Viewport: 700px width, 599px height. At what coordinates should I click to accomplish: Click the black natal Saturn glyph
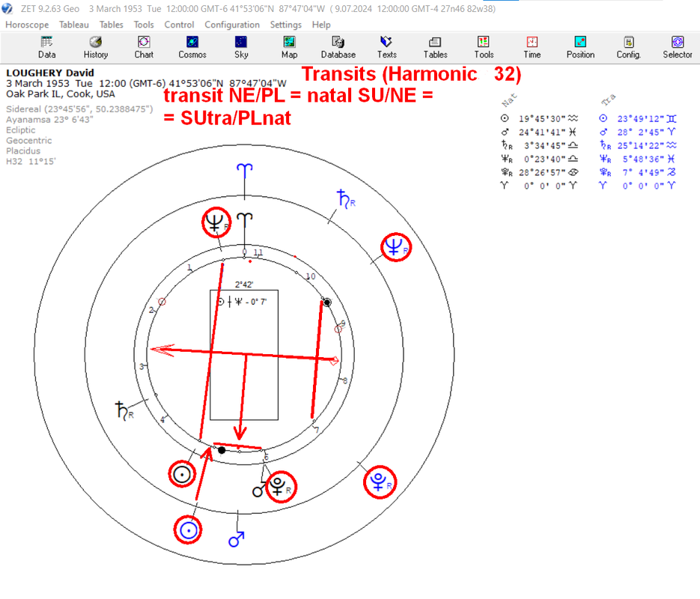click(x=124, y=410)
